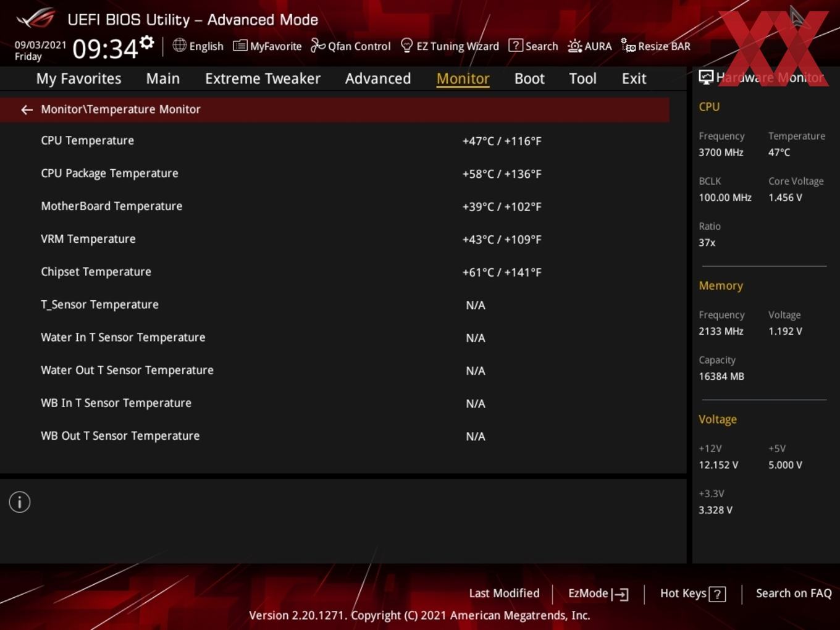Open the Boot tab

click(x=529, y=78)
